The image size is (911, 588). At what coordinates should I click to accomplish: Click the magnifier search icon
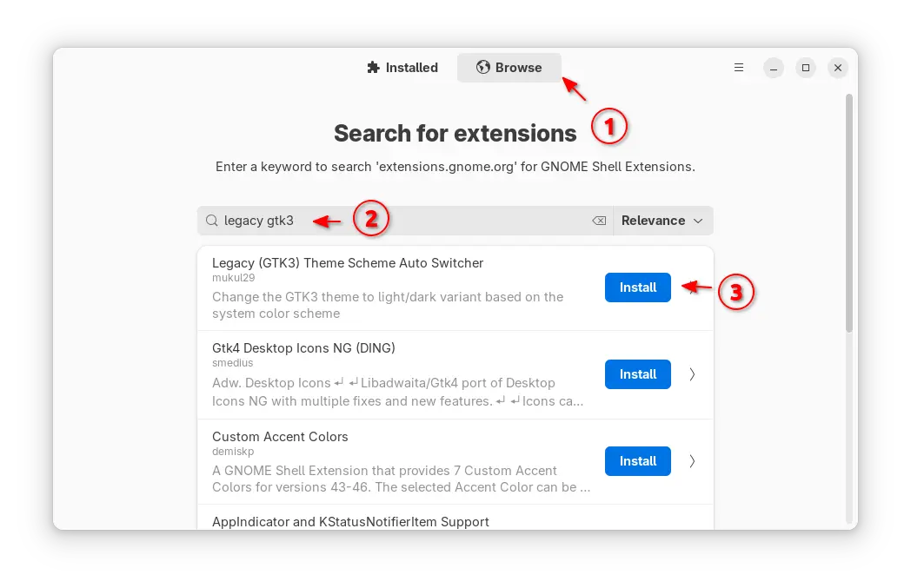coord(212,221)
